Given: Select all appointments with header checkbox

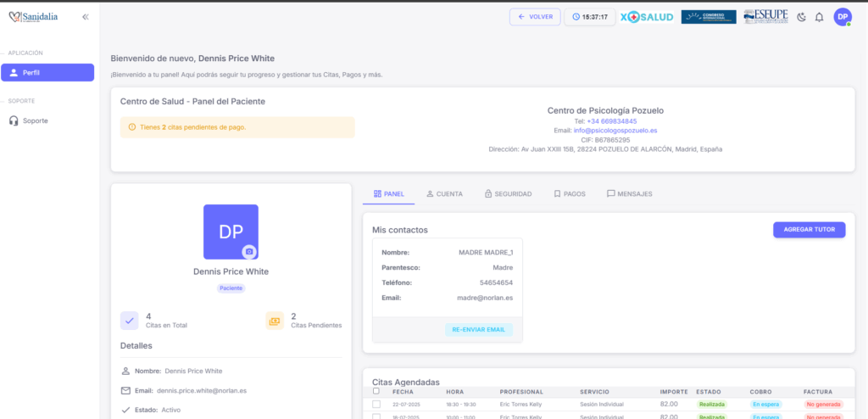Looking at the screenshot, I should [376, 391].
